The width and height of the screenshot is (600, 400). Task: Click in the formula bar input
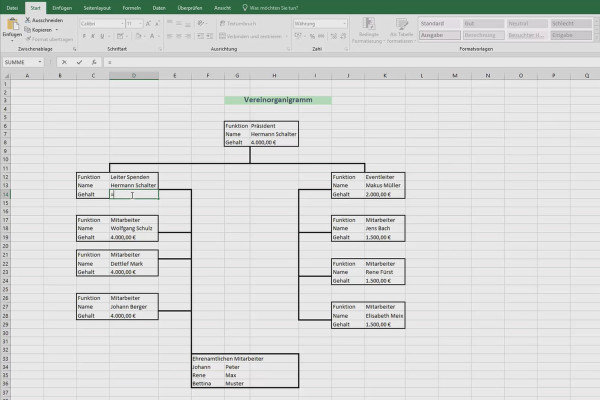pyautogui.click(x=351, y=62)
